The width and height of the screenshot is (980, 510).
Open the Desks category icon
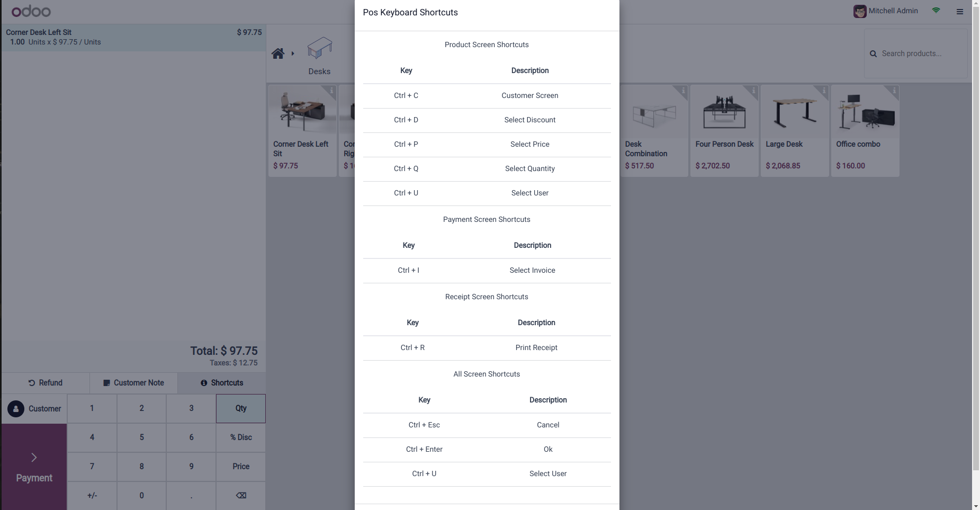click(x=319, y=49)
